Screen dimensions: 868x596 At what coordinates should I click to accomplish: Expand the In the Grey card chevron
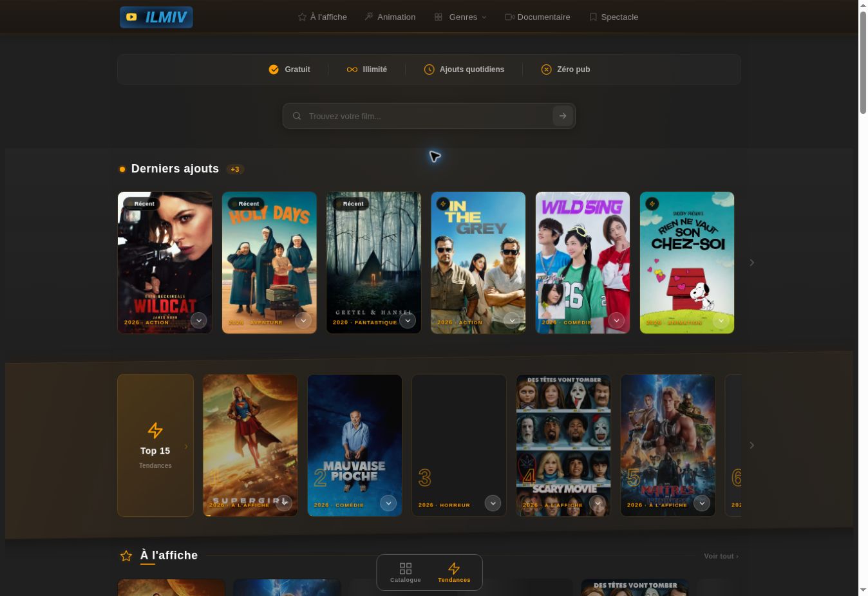click(x=512, y=320)
